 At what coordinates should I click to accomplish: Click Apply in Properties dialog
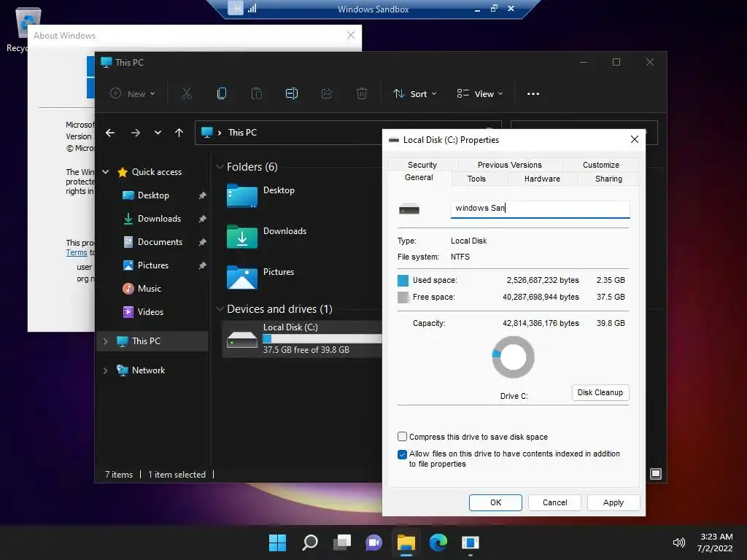tap(613, 502)
